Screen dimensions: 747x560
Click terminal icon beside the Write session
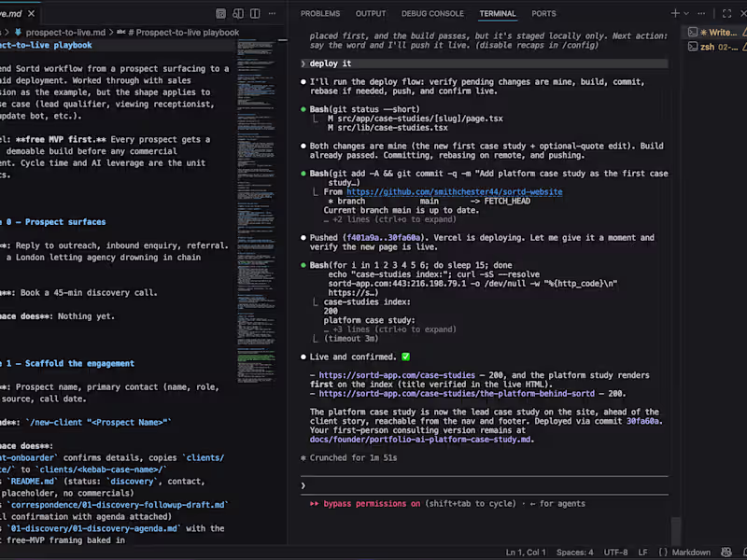[x=693, y=33]
